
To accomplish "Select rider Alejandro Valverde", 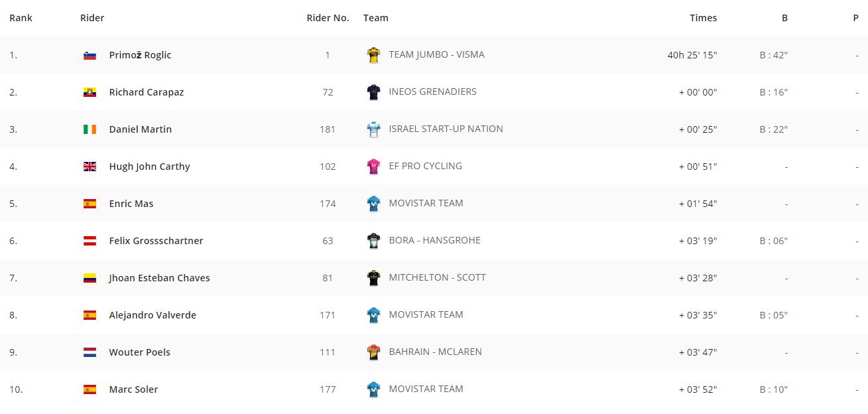I will [153, 315].
